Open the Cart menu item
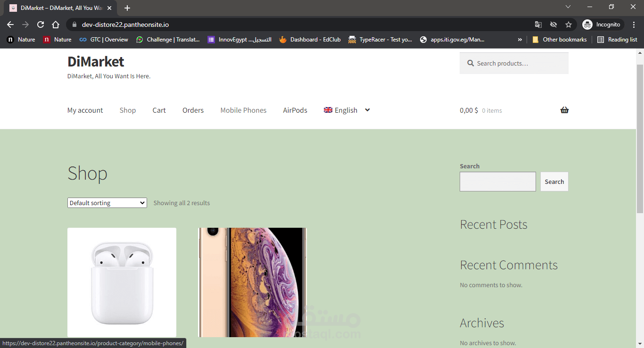 pos(159,110)
